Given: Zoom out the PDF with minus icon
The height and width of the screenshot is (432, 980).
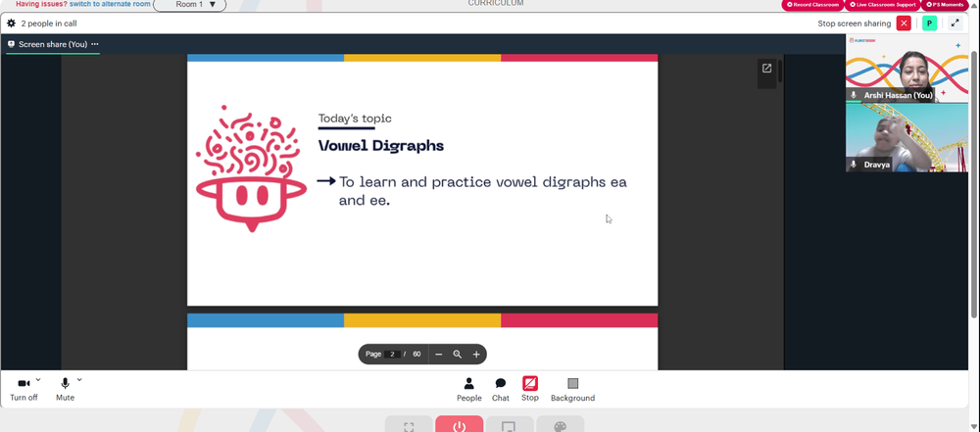Looking at the screenshot, I should (439, 355).
